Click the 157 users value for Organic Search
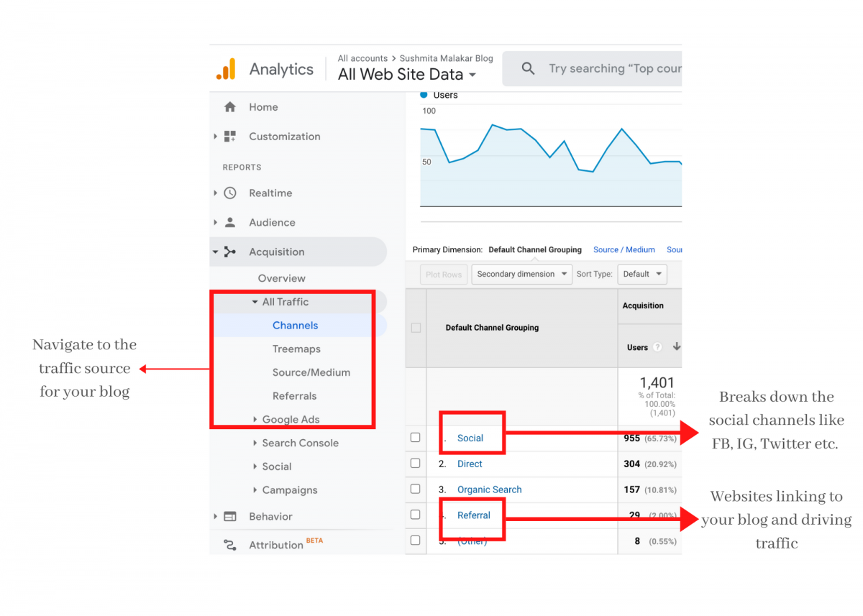The height and width of the screenshot is (616, 863). pos(632,489)
